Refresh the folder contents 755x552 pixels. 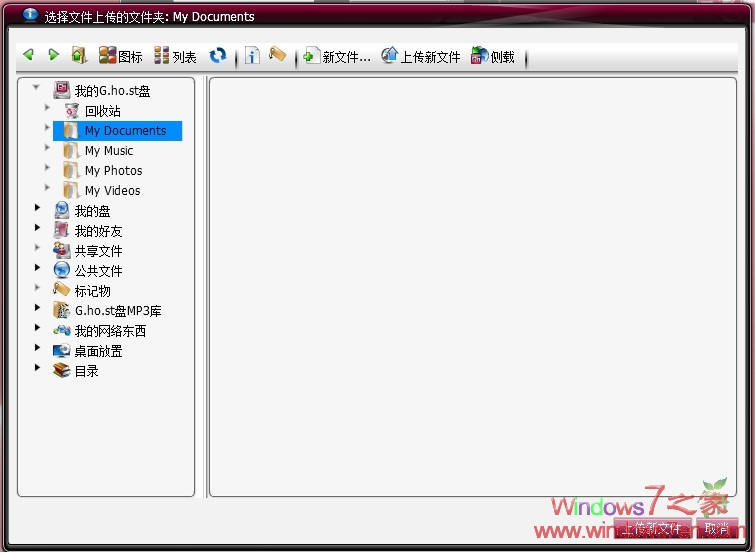click(x=218, y=56)
